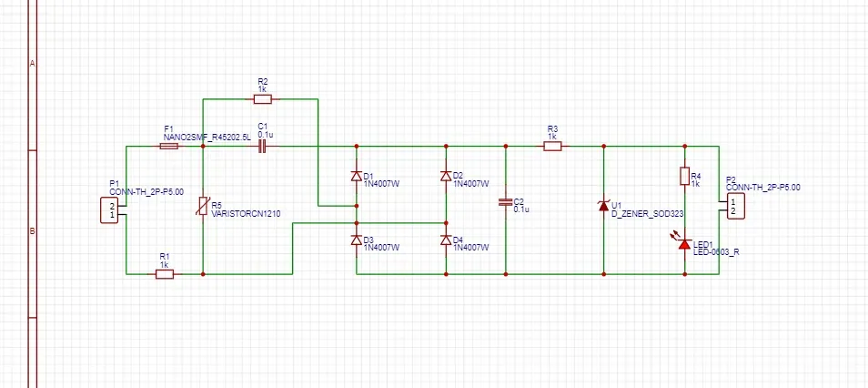Click C2 0.1u value text
Image resolution: width=868 pixels, height=388 pixels.
click(521, 209)
